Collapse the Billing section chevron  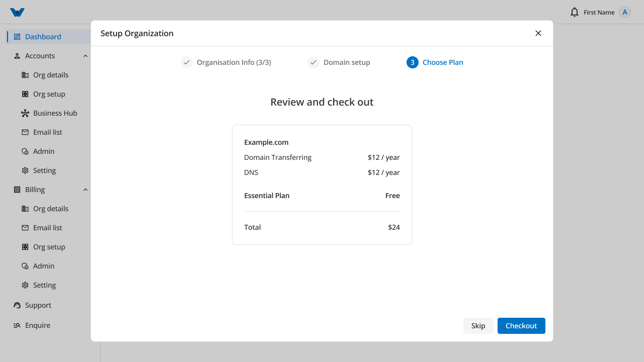point(86,190)
